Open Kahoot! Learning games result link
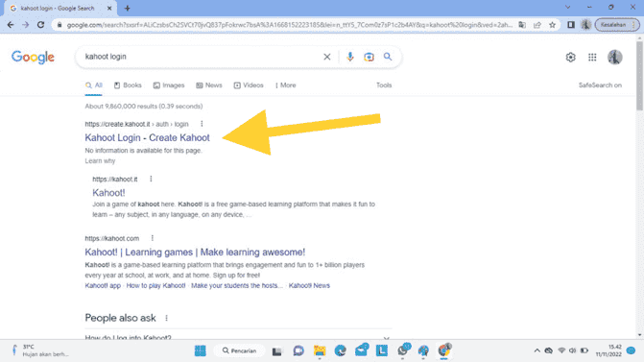Screen dimensions: 644x362 tap(195, 253)
